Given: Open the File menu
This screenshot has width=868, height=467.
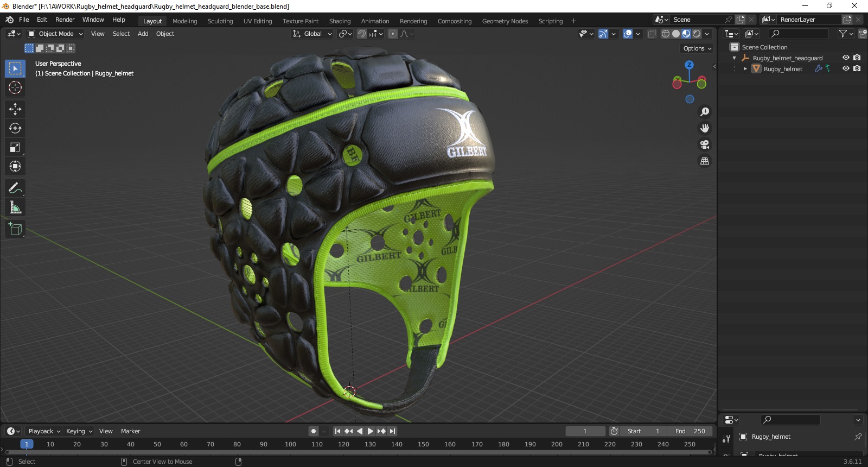Looking at the screenshot, I should click(x=24, y=20).
